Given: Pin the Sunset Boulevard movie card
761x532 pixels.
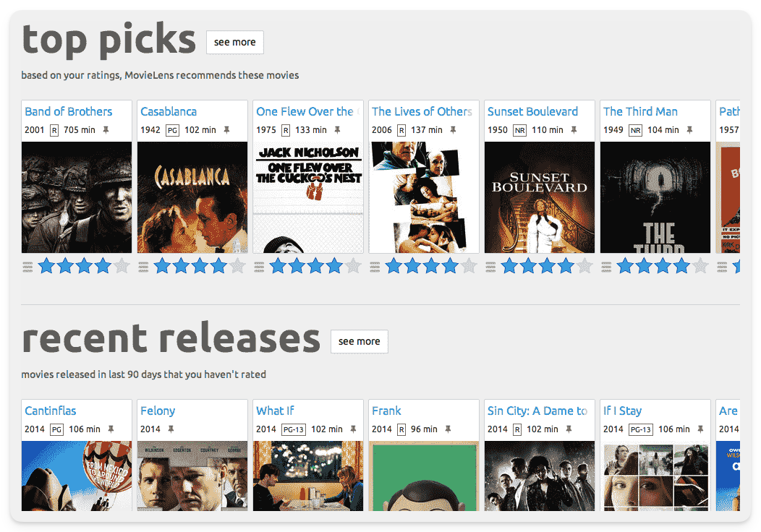Looking at the screenshot, I should pos(574,130).
